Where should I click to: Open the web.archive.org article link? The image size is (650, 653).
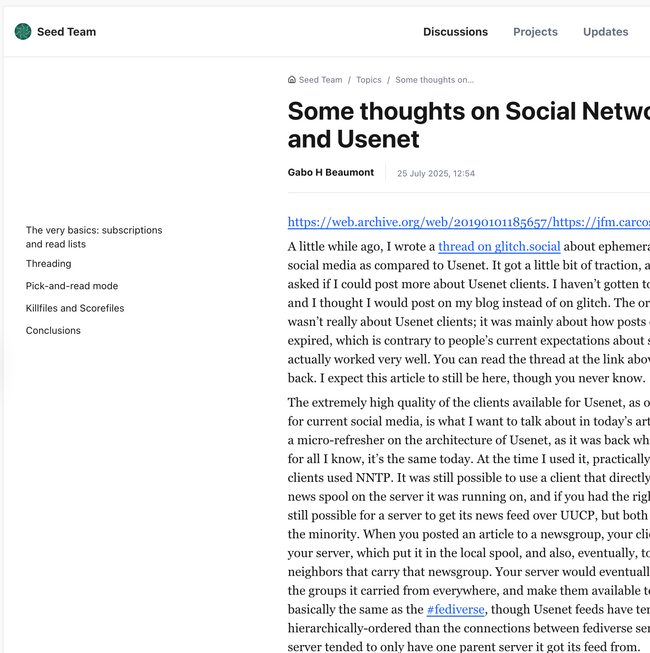468,222
